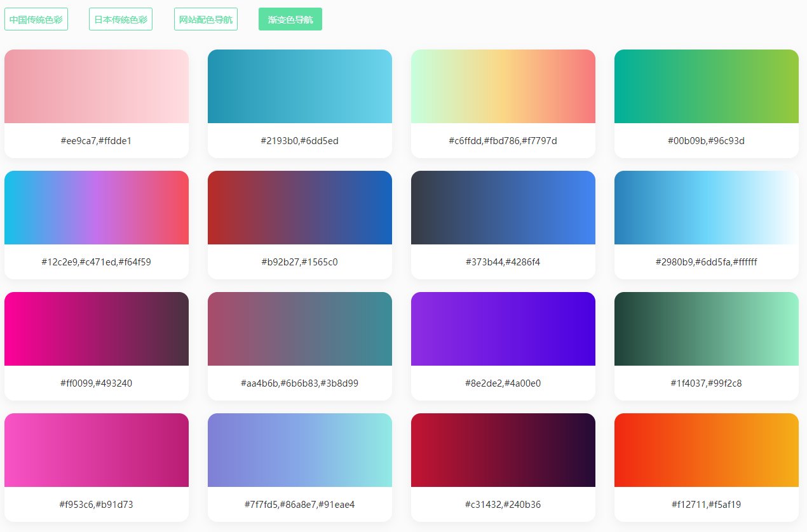Select the 网站配色导航 tab
807x532 pixels.
coord(206,19)
